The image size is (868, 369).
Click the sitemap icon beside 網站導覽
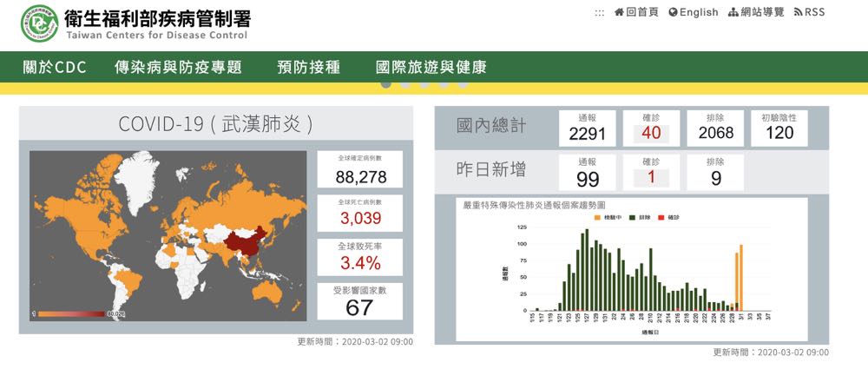[x=733, y=12]
